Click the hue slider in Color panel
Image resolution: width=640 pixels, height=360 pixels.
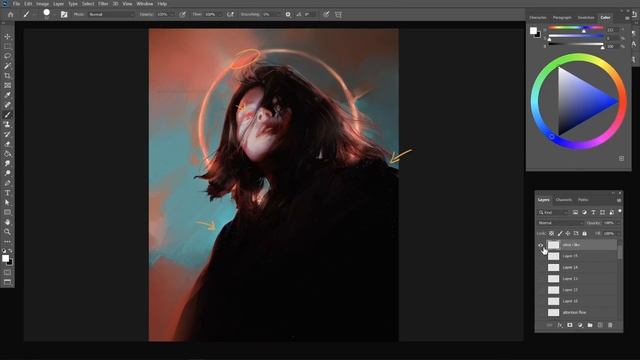576,28
